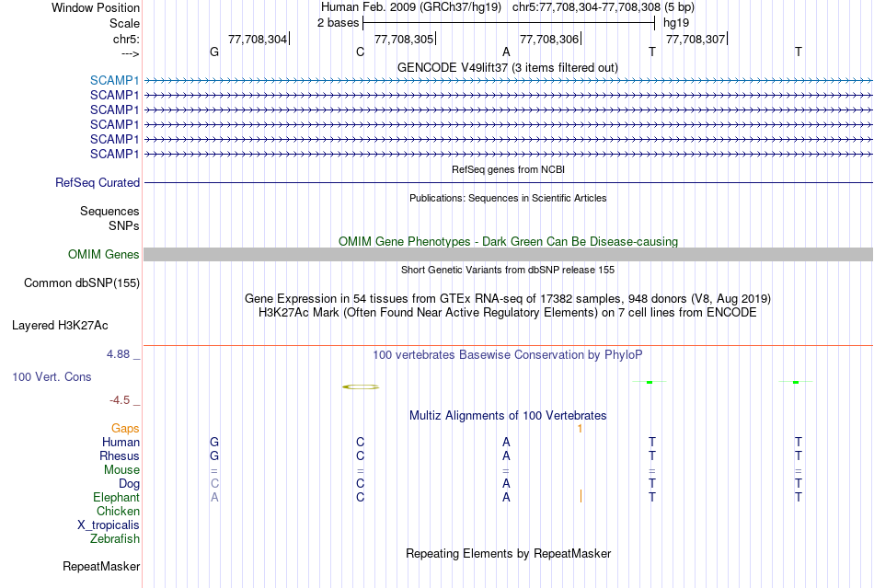Click the Mouse species label
Screen dimensions: 874x588
tap(121, 470)
